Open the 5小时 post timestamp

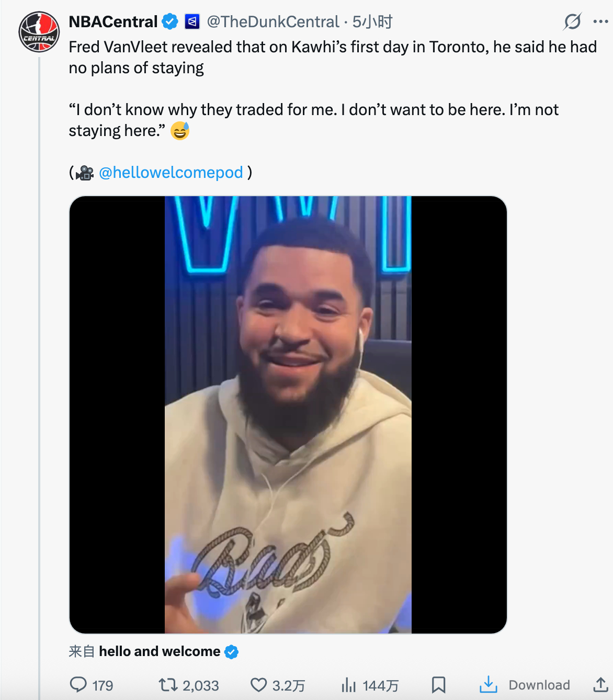coord(372,22)
